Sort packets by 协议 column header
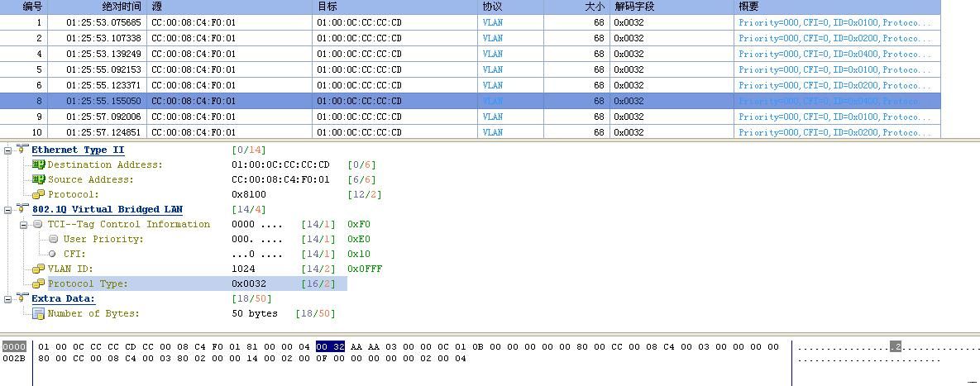The height and width of the screenshot is (386, 980). (x=492, y=7)
